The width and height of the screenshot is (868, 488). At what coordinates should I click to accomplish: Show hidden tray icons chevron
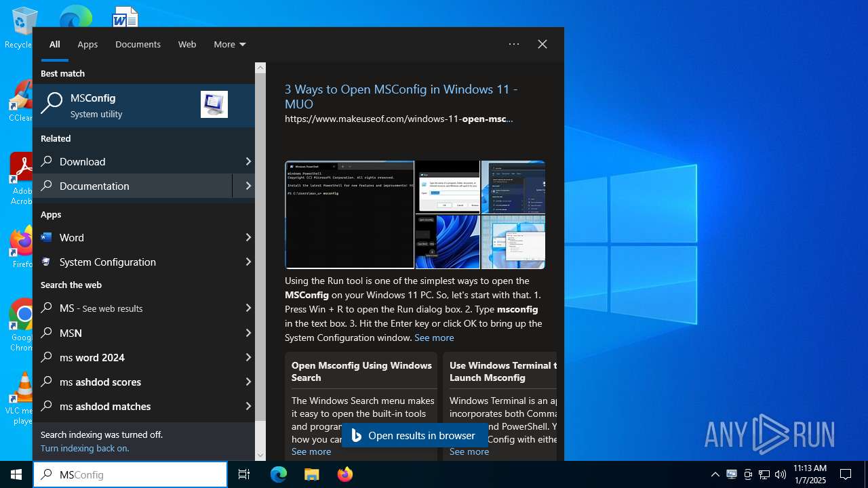pos(715,474)
